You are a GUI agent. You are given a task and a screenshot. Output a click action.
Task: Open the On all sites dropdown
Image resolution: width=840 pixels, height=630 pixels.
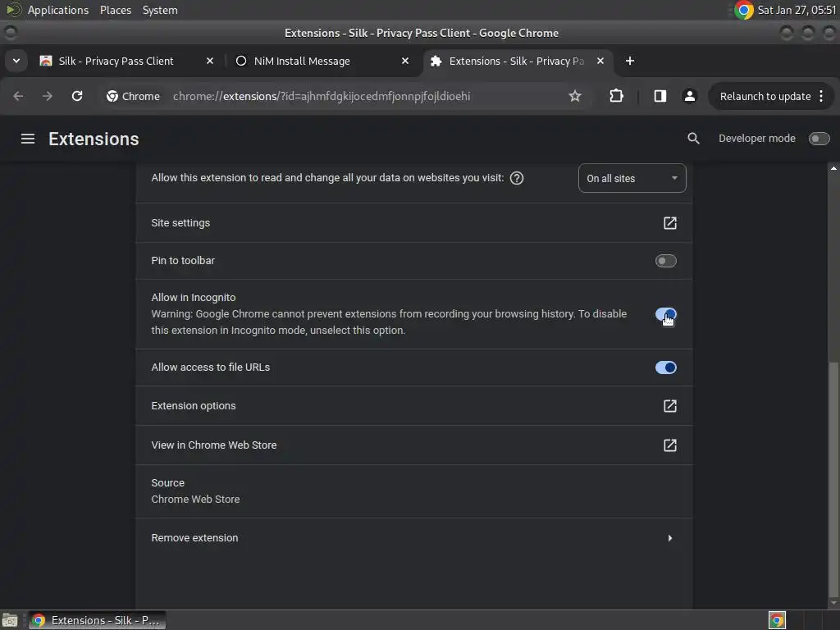click(x=632, y=178)
